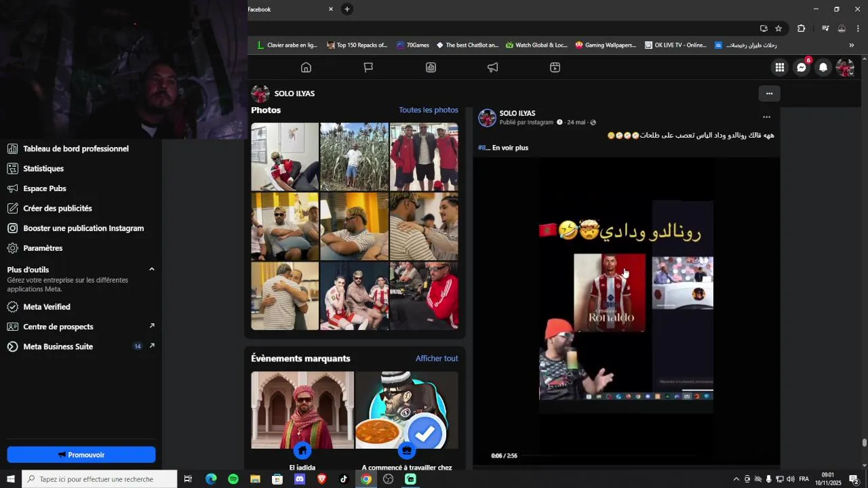Screen dimensions: 868x488
Task: Open Task View in taskbar
Action: [x=189, y=479]
